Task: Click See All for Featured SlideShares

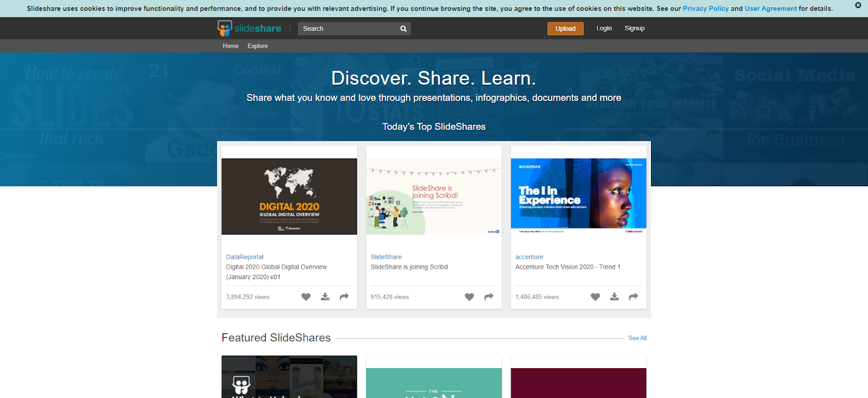Action: (x=637, y=338)
